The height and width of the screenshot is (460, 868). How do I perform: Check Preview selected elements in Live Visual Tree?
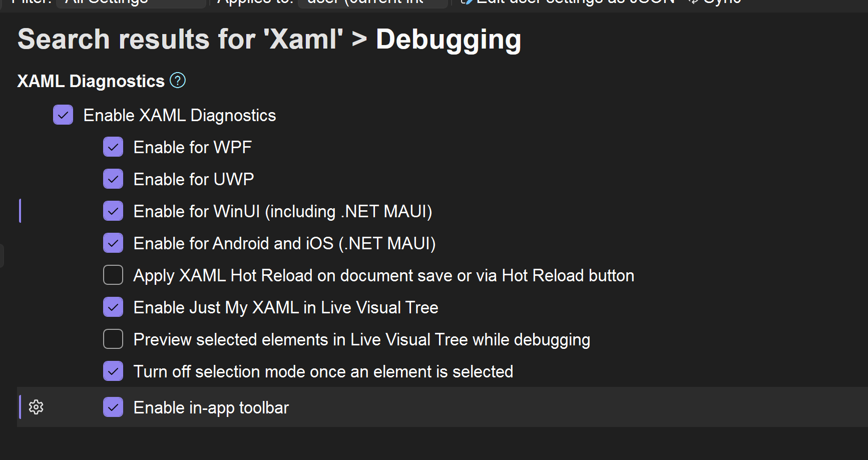click(x=113, y=339)
